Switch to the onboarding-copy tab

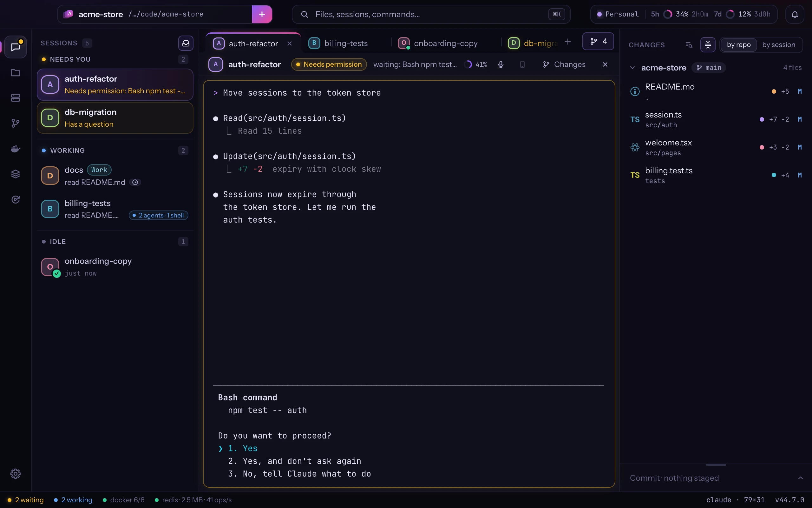point(446,43)
